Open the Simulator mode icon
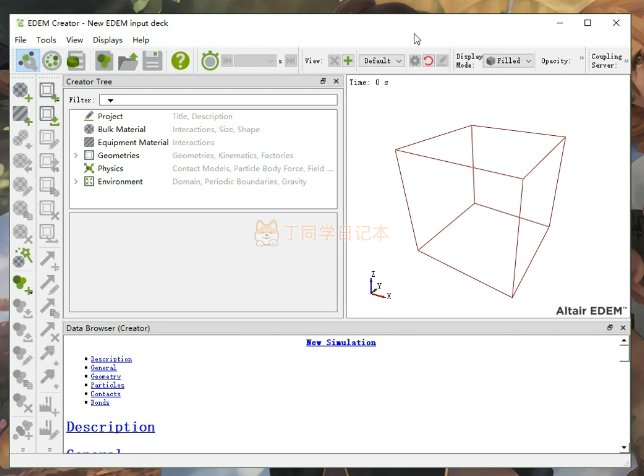Viewport: 644px width, 476px height. [x=52, y=61]
